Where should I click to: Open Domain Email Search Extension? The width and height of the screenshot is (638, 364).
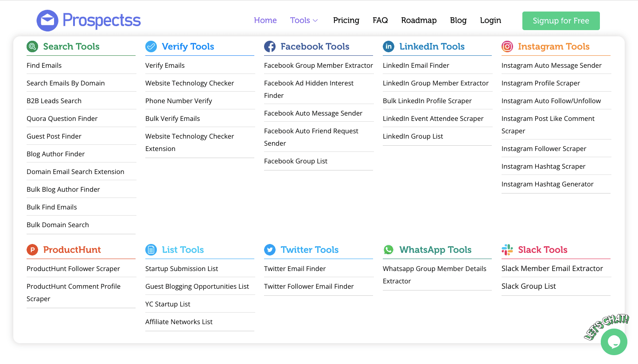click(75, 172)
